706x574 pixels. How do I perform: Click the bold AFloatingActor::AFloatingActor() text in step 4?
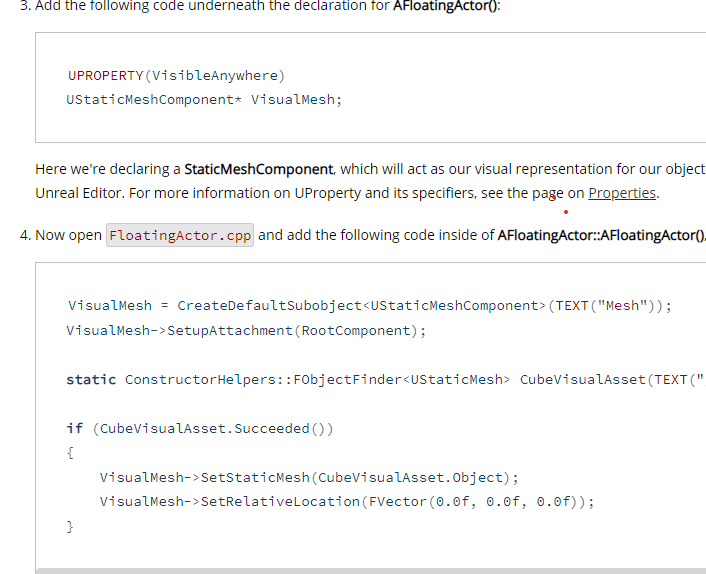click(600, 236)
